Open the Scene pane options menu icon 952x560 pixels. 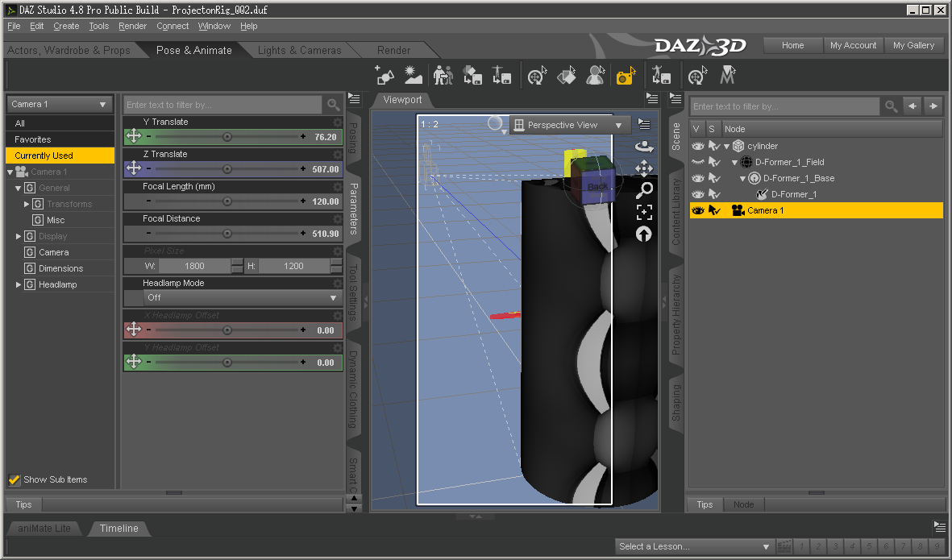pyautogui.click(x=676, y=99)
